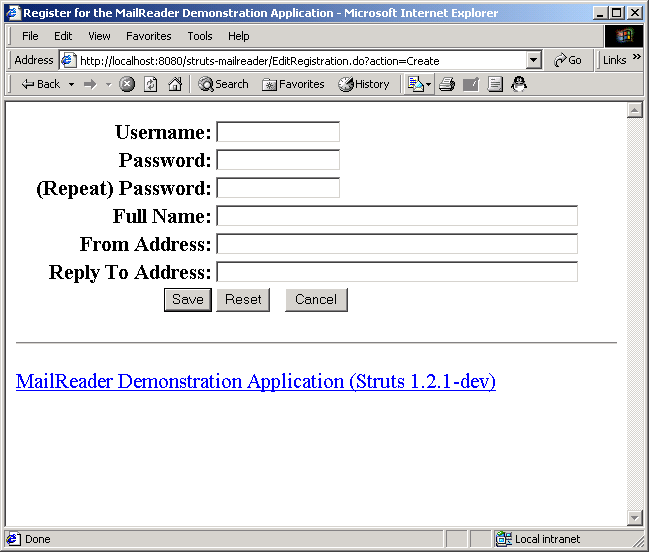Viewport: 649px width, 552px height.
Task: Expand the Mail button dropdown arrow
Action: (429, 84)
